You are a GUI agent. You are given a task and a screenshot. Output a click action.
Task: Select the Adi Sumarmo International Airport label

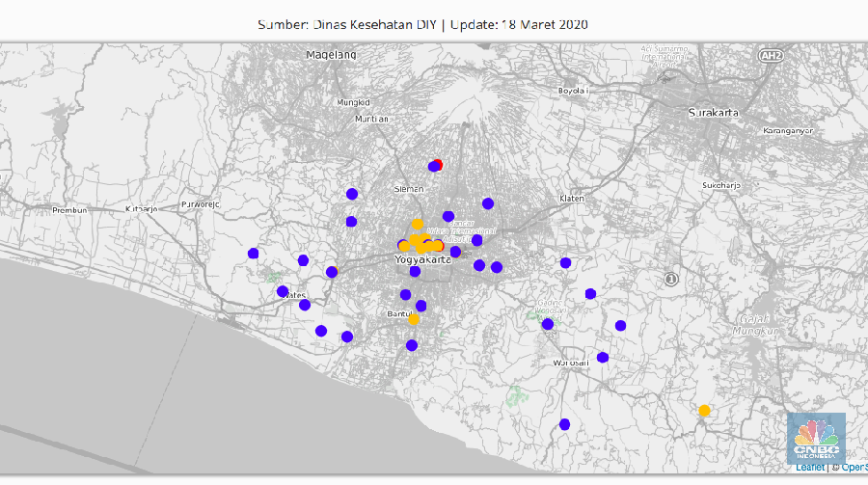tap(665, 57)
